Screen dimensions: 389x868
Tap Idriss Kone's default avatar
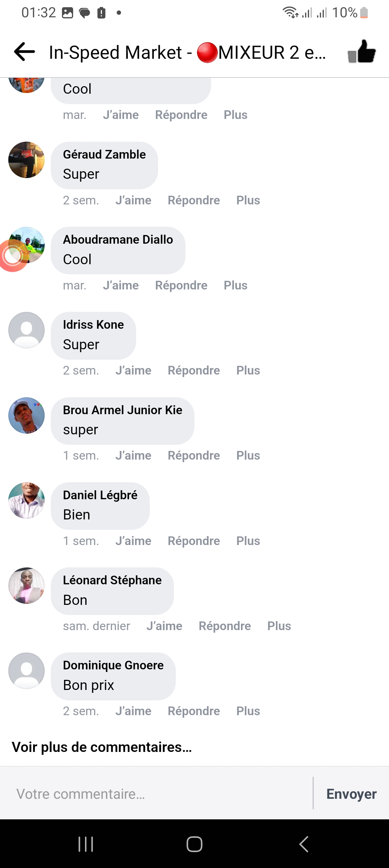(x=26, y=330)
